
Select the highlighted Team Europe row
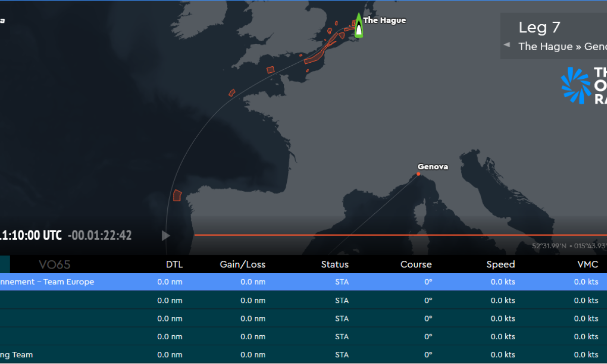(303, 282)
